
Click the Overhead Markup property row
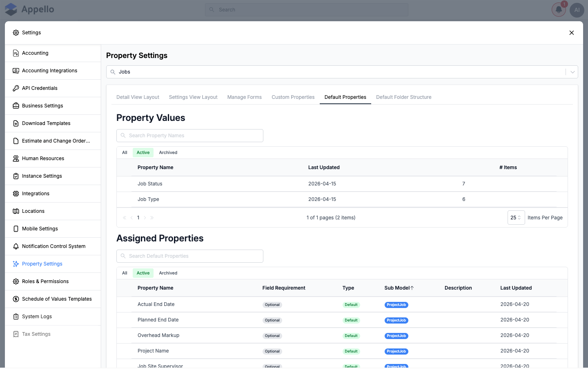tap(342, 335)
